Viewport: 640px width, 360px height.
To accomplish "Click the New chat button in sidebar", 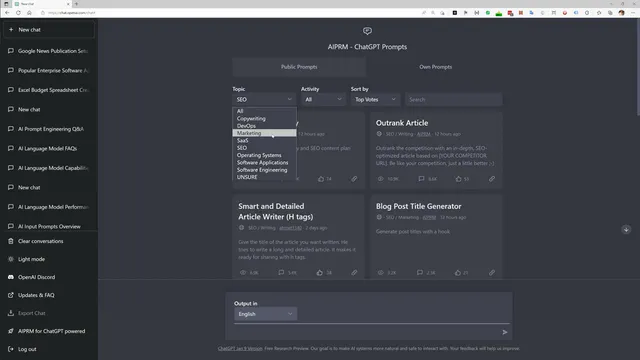I will pyautogui.click(x=49, y=30).
